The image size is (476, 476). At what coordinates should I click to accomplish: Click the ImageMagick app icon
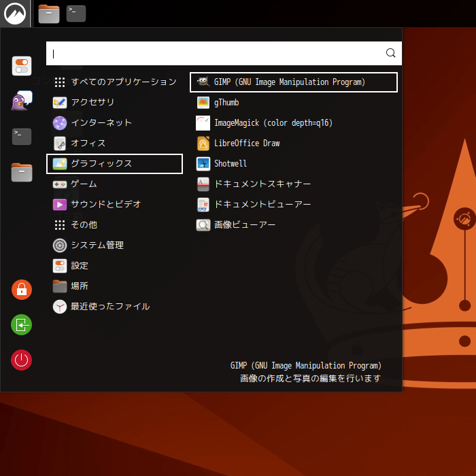click(203, 123)
